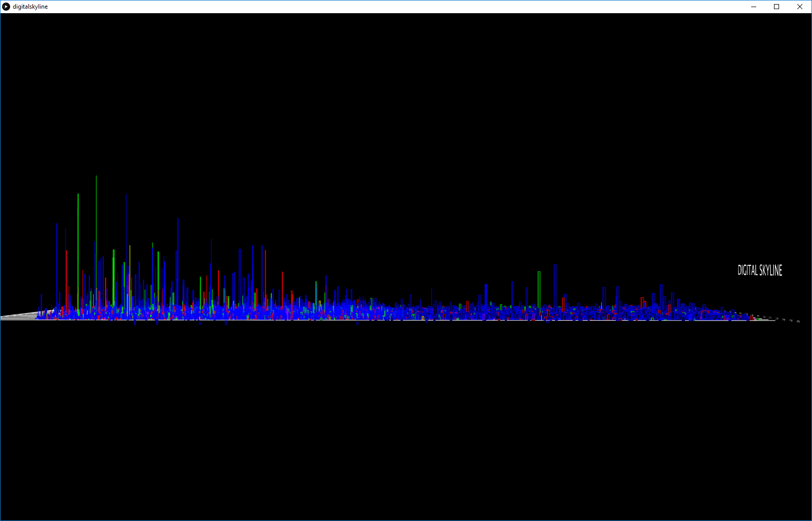Pick the tall blue bar right of green outlined bar
812x521 pixels.
point(555,285)
